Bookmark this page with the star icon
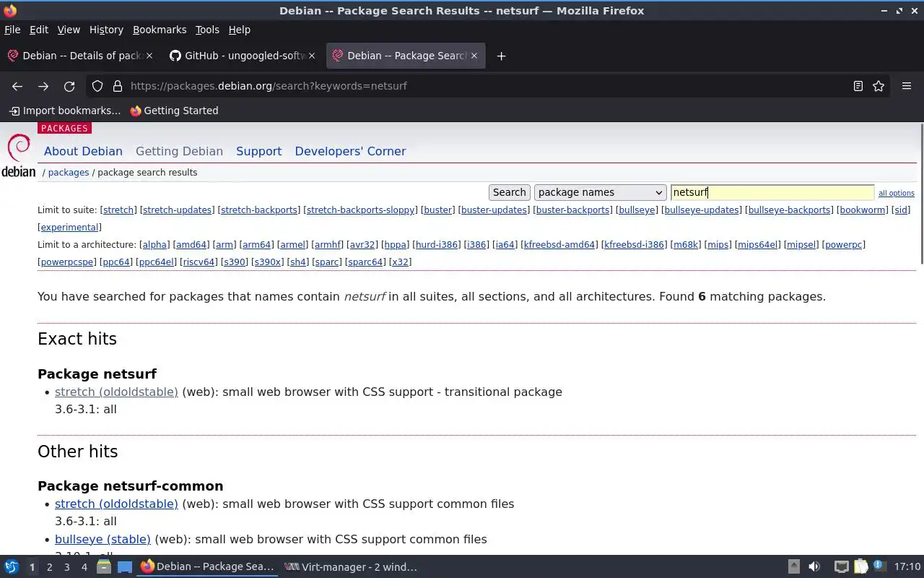This screenshot has width=924, height=578. click(x=879, y=86)
